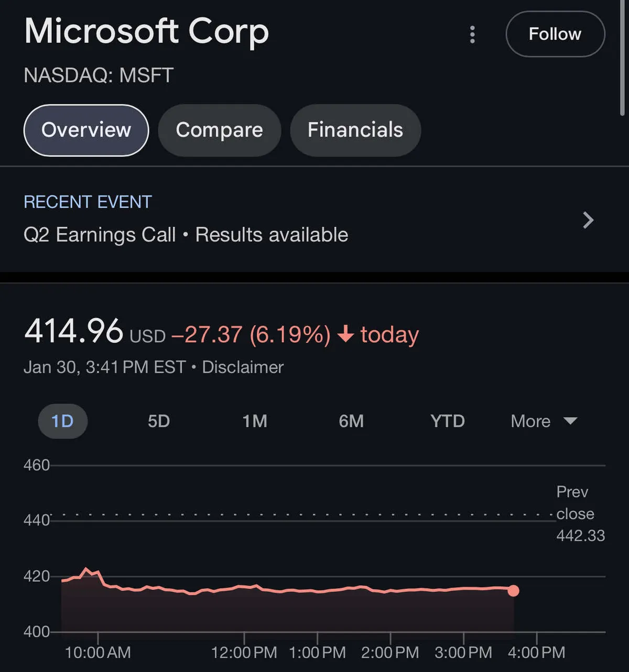Click the Prev close 442.33 label

point(580,514)
